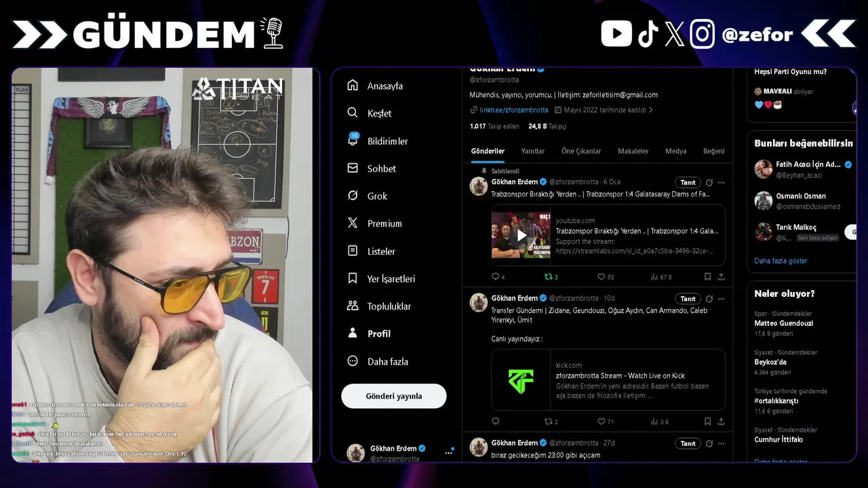Switch to Gönderiler tab

488,151
